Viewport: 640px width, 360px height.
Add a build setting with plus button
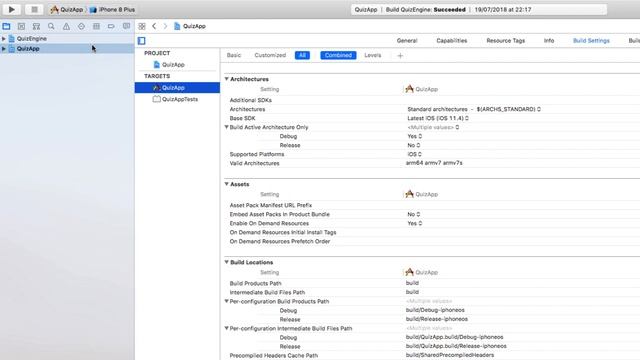[400, 56]
